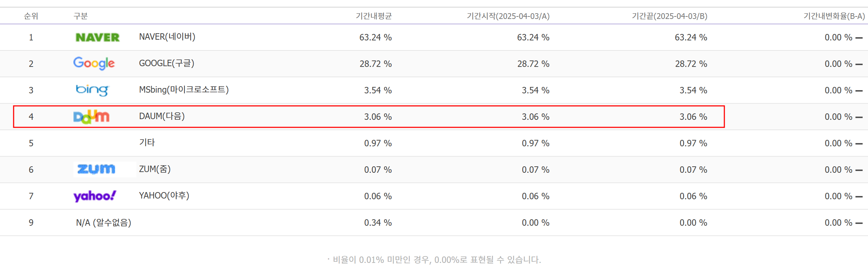Click the no-change dash icon in NAVER row
868x274 pixels.
(859, 38)
